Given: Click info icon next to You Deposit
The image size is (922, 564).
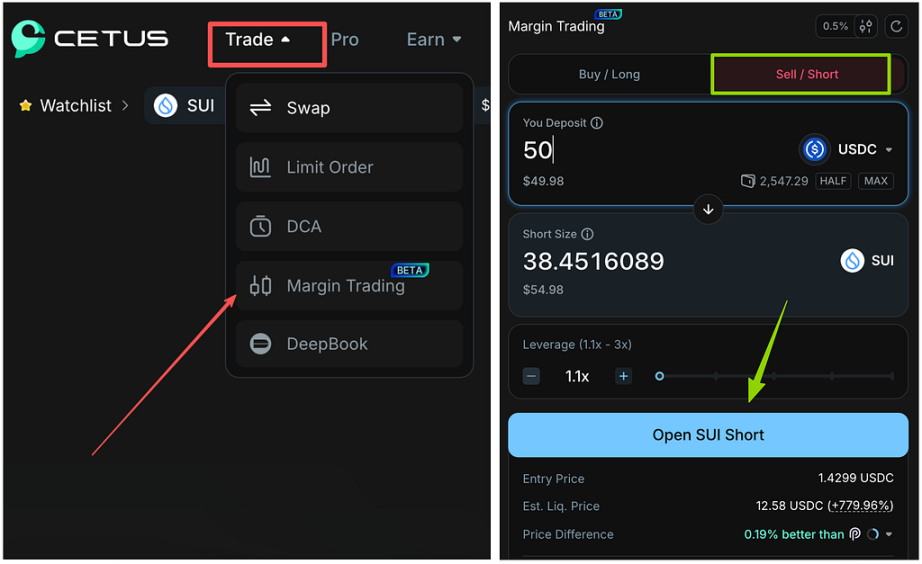Looking at the screenshot, I should [597, 124].
